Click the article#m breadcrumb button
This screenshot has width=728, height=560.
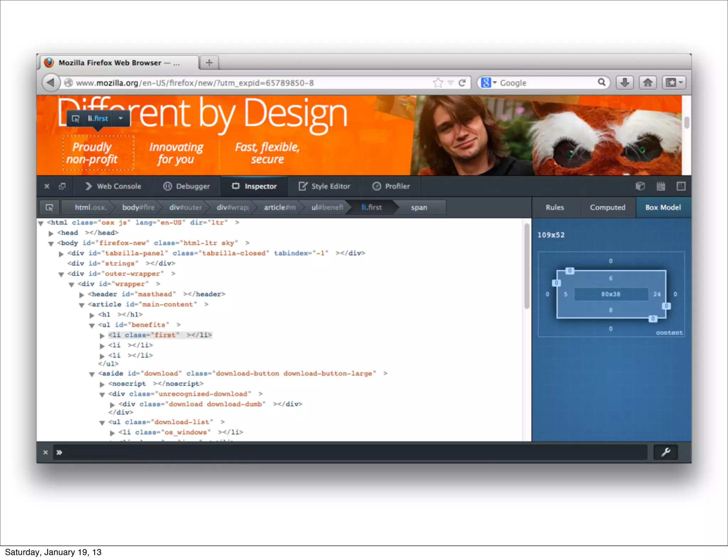[279, 208]
